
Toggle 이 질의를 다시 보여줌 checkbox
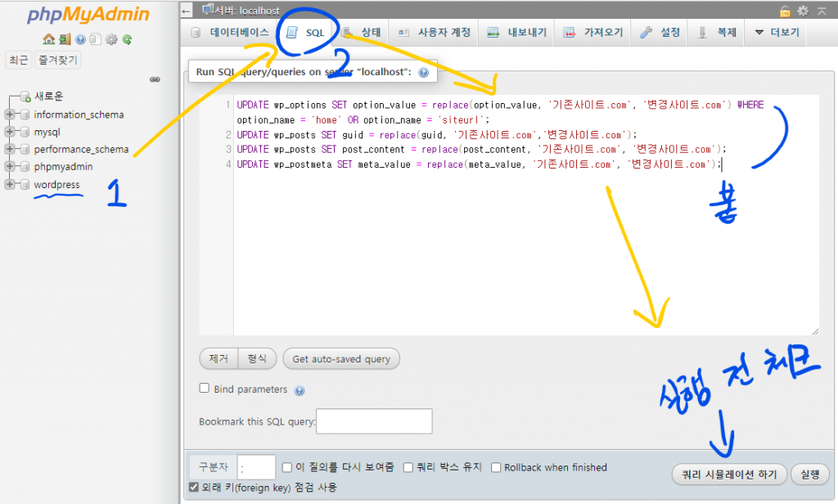point(287,468)
